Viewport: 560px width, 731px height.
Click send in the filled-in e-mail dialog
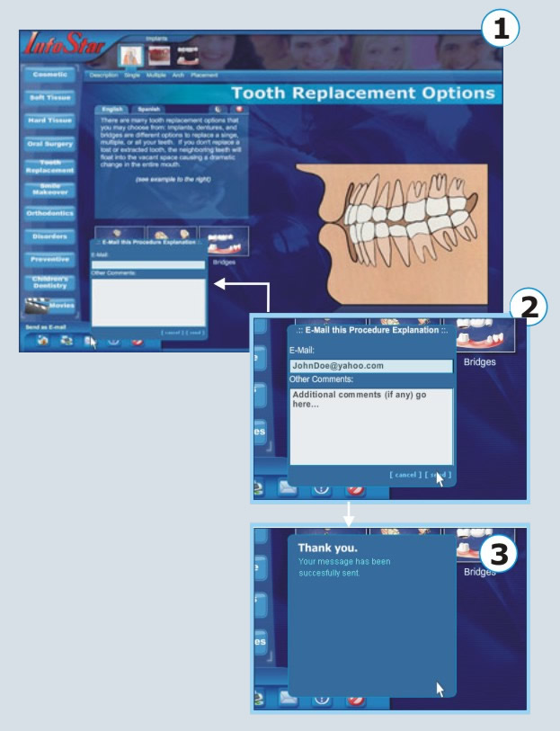pyautogui.click(x=438, y=475)
